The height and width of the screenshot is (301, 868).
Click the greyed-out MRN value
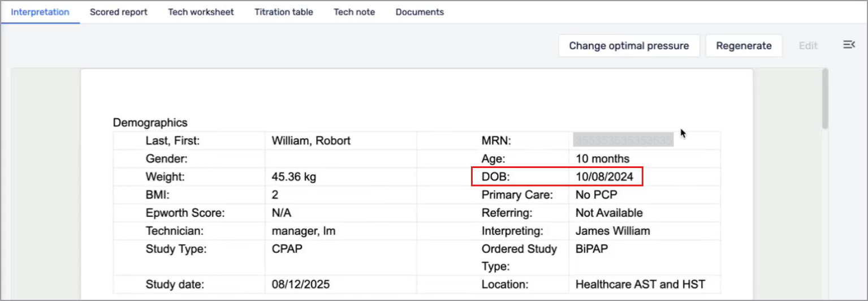[x=623, y=140]
